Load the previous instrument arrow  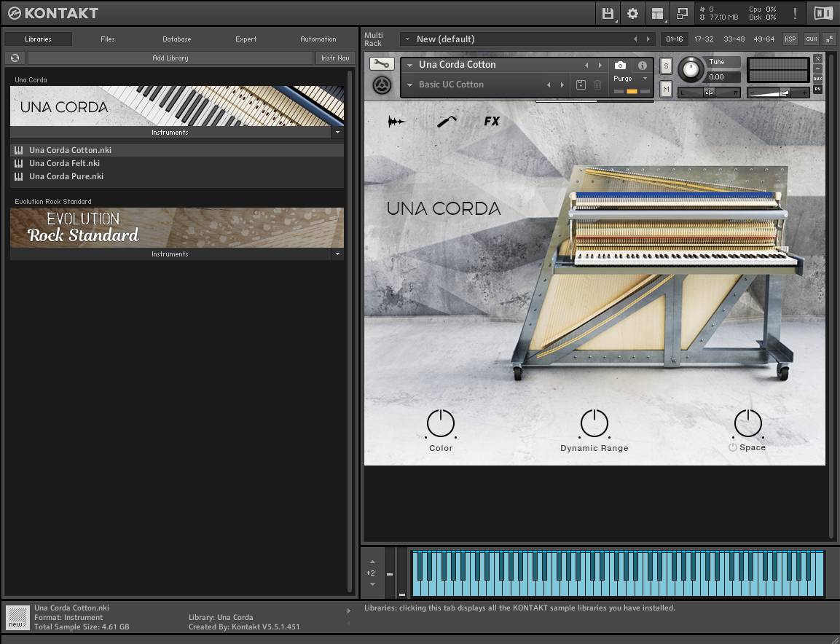click(586, 66)
